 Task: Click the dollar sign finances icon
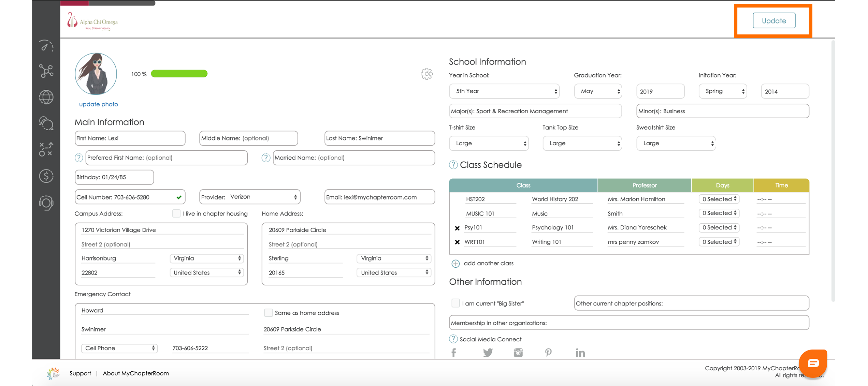pyautogui.click(x=46, y=176)
